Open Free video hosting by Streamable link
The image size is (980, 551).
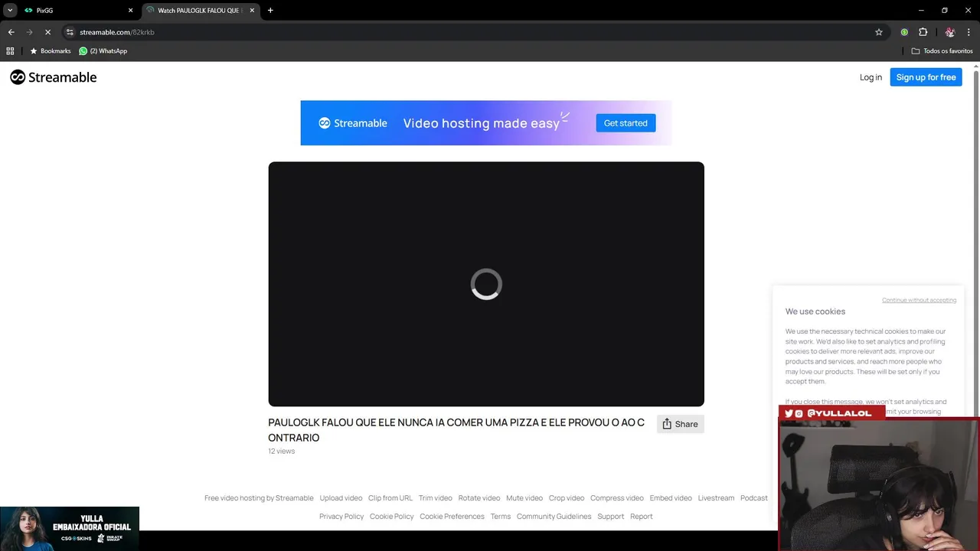259,498
